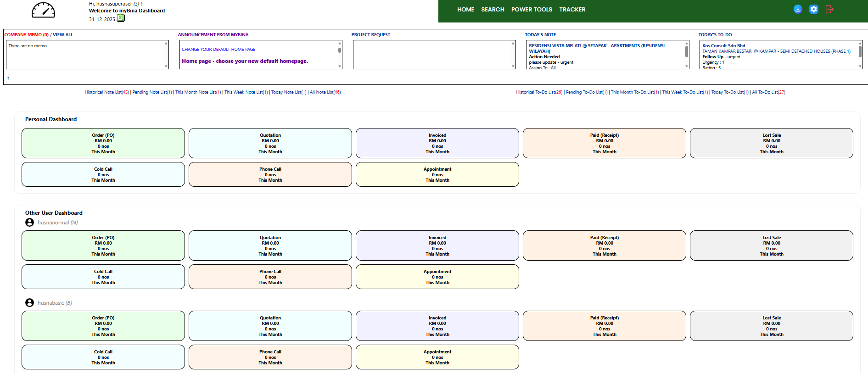Click the speedometer dashboard logo icon
The width and height of the screenshot is (868, 374).
tap(43, 10)
